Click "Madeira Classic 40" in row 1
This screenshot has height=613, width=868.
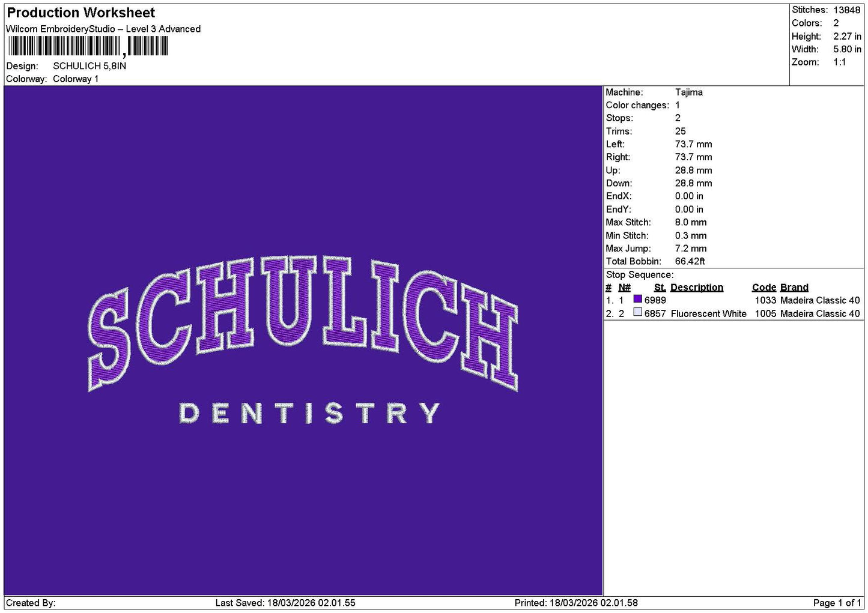820,300
